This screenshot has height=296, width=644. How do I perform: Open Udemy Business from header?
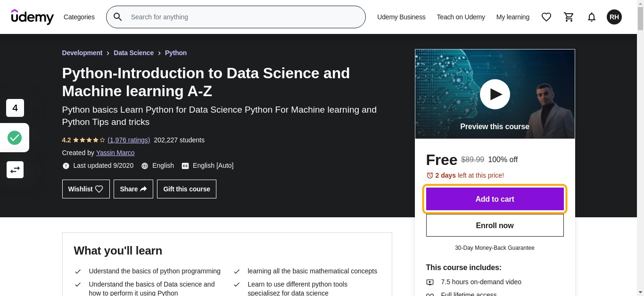coord(401,17)
